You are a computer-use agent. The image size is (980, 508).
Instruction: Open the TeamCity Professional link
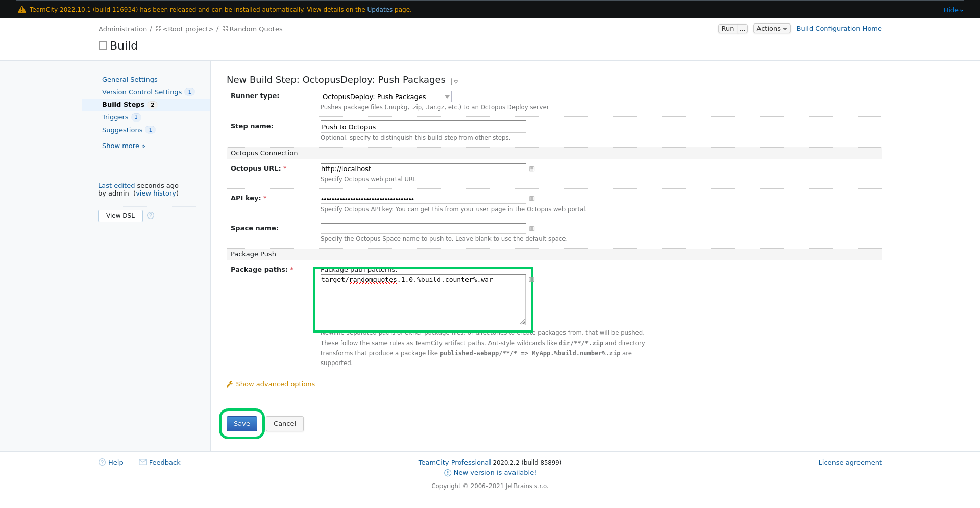tap(454, 462)
